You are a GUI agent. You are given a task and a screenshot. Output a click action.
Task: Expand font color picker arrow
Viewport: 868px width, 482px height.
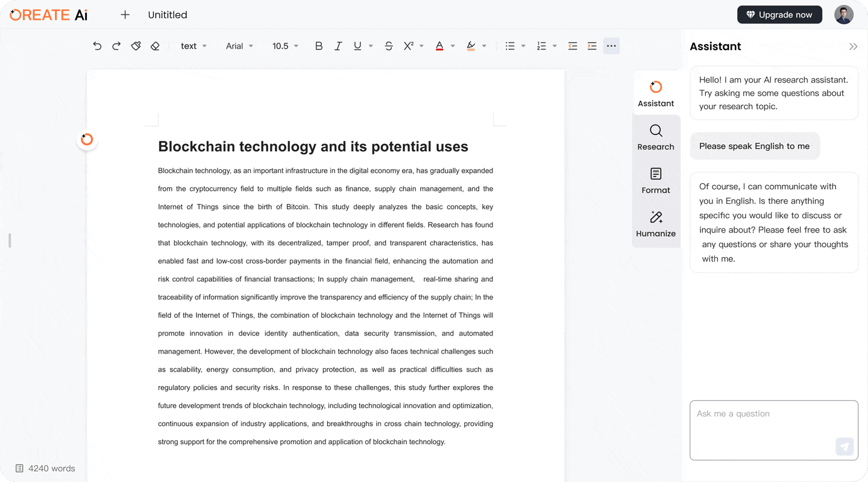click(x=453, y=46)
